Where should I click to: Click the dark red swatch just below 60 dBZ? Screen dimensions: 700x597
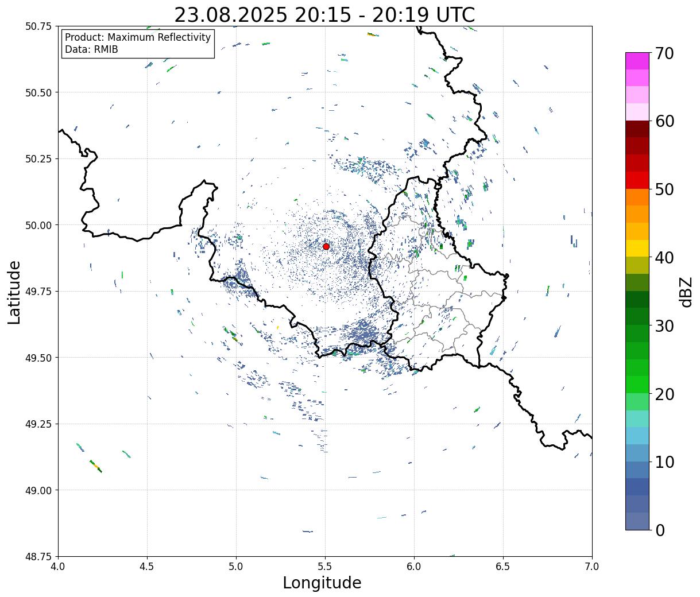coord(637,129)
